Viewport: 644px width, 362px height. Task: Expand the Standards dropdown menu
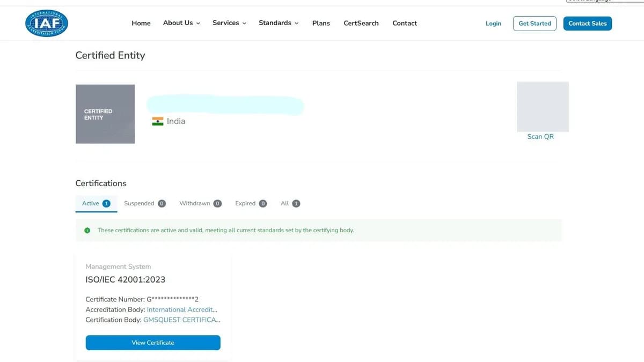[x=279, y=23]
